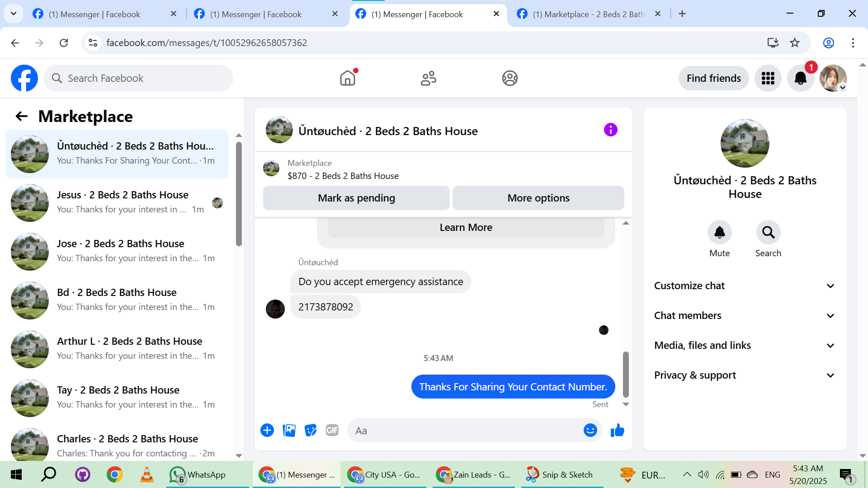
Task: Focus the Search Facebook field
Action: (138, 78)
